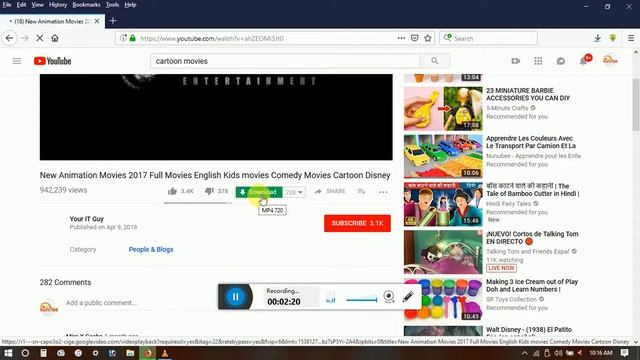Image resolution: width=640 pixels, height=360 pixels.
Task: Click the video player area
Action: [x=216, y=117]
